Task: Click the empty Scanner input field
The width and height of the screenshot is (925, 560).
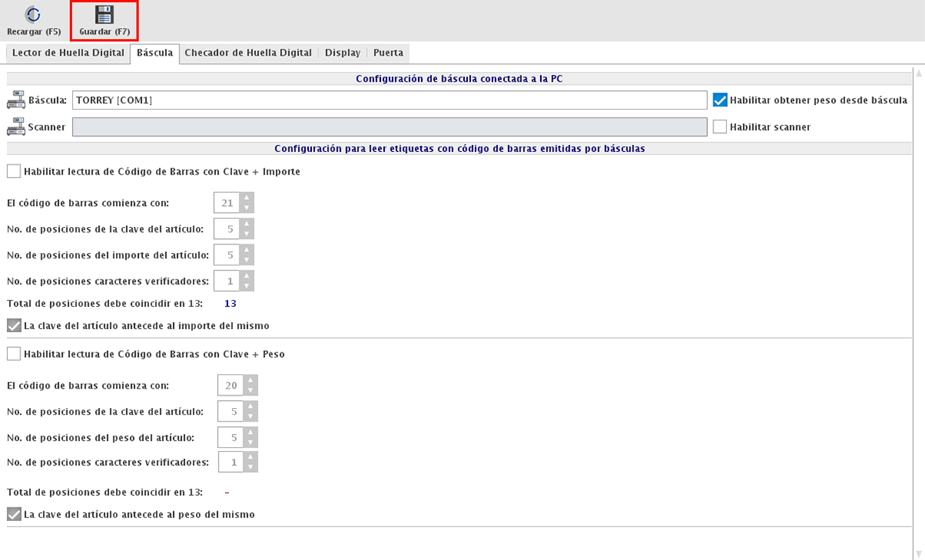Action: [x=390, y=127]
